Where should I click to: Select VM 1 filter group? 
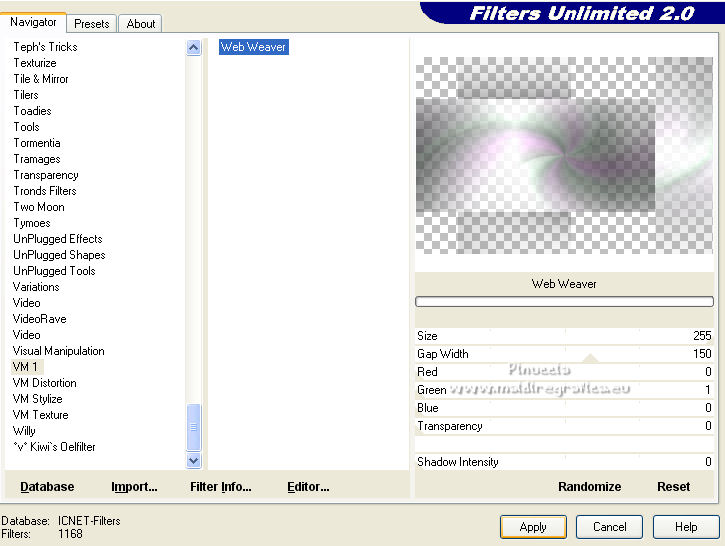coord(25,367)
